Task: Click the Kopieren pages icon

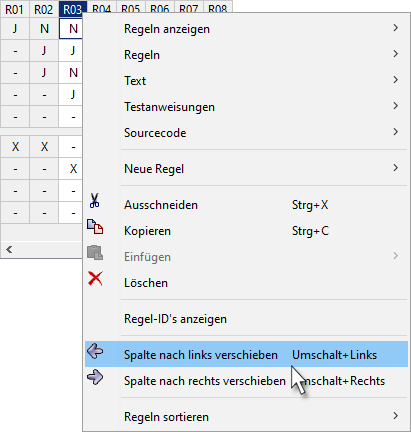Action: [x=95, y=227]
